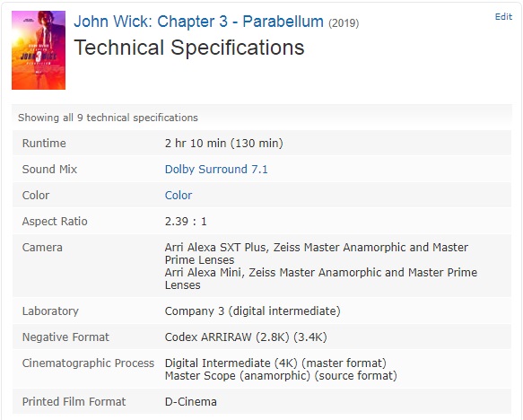Open the John Wick: Chapter 3 - Parabellum title link
Image resolution: width=523 pixels, height=420 pixels.
pyautogui.click(x=198, y=22)
